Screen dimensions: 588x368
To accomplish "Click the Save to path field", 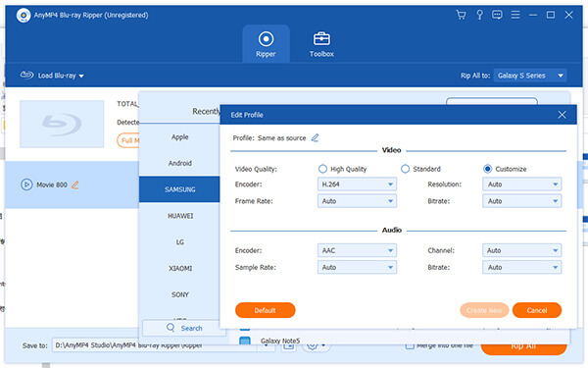I will tap(156, 345).
